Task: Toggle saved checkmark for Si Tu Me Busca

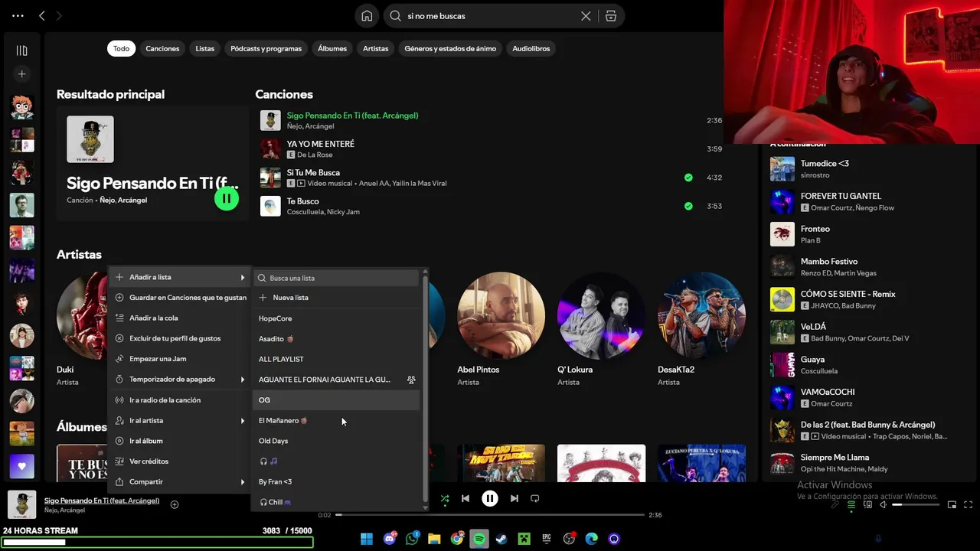Action: [x=688, y=178]
